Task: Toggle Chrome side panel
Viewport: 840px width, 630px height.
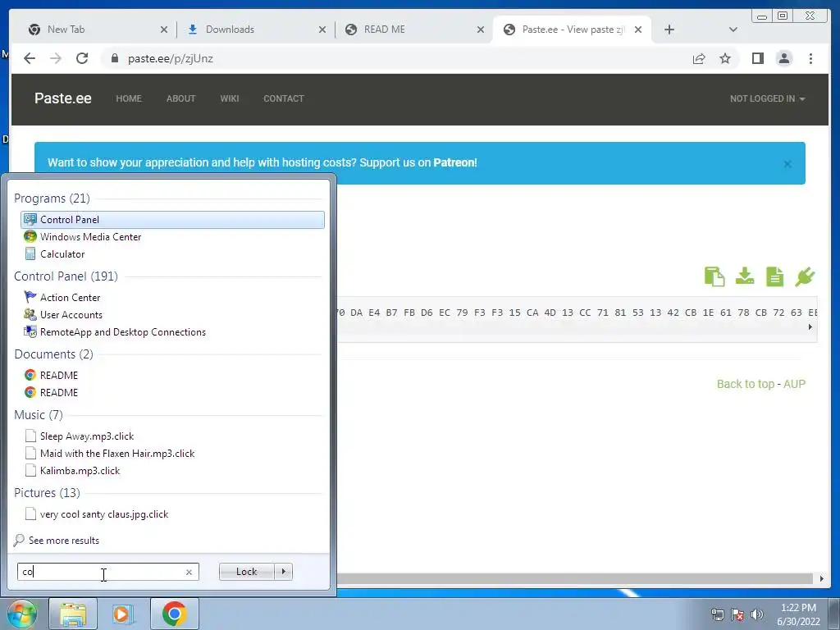Action: click(x=757, y=58)
